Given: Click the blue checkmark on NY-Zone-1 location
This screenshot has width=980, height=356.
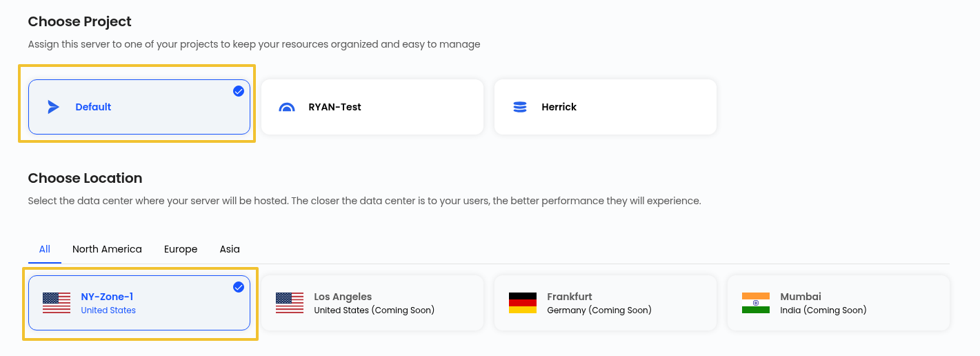Looking at the screenshot, I should click(x=239, y=287).
